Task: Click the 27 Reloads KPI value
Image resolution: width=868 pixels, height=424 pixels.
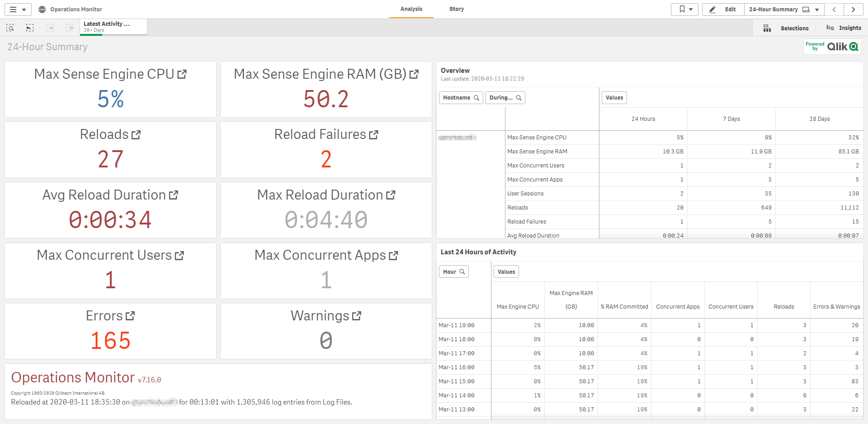Action: pos(111,159)
